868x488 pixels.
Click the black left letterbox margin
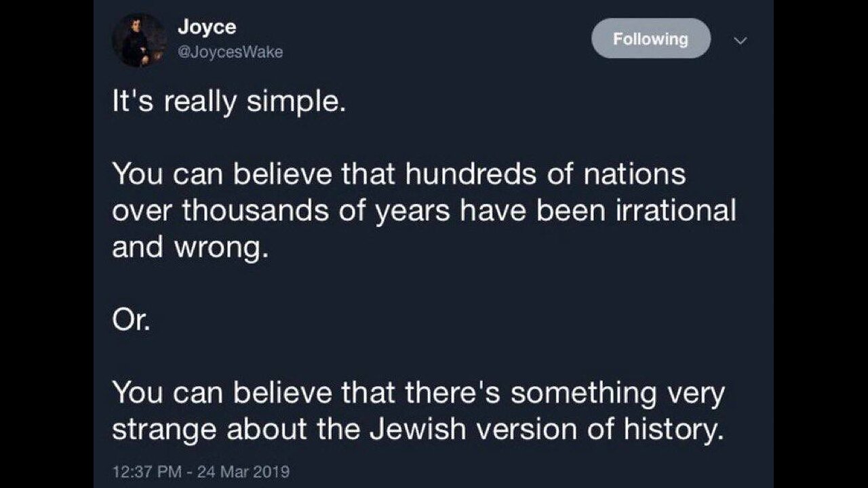pyautogui.click(x=46, y=244)
